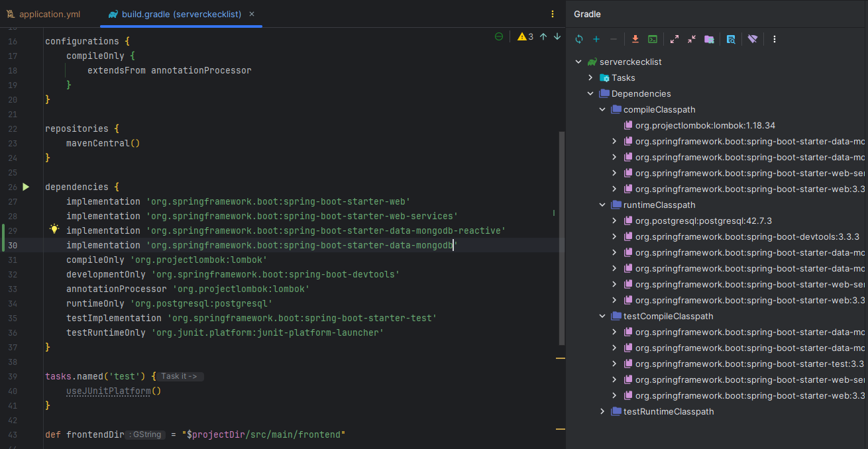Collapse all nodes in Gradle tree
Viewport: 868px width, 449px height.
pyautogui.click(x=692, y=39)
